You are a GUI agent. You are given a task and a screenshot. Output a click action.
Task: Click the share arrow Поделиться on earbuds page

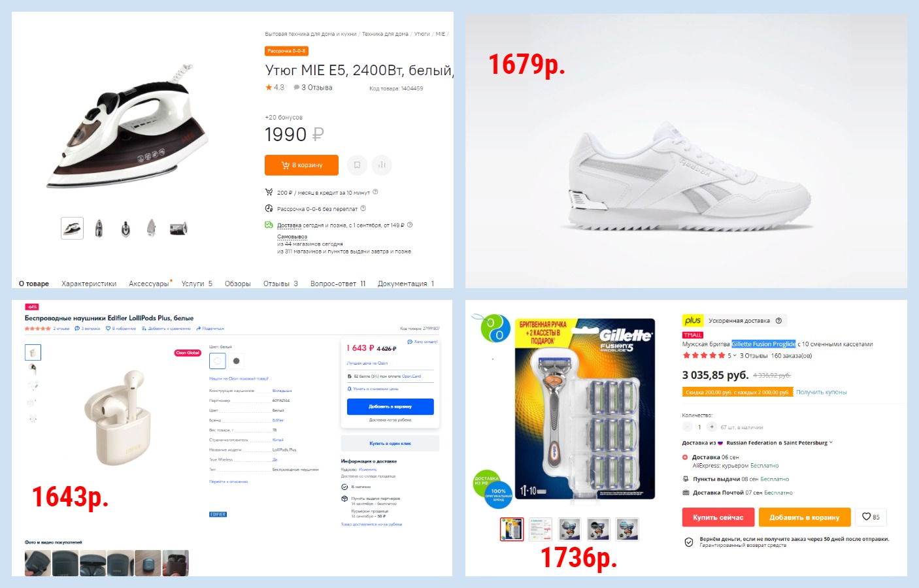tap(210, 329)
